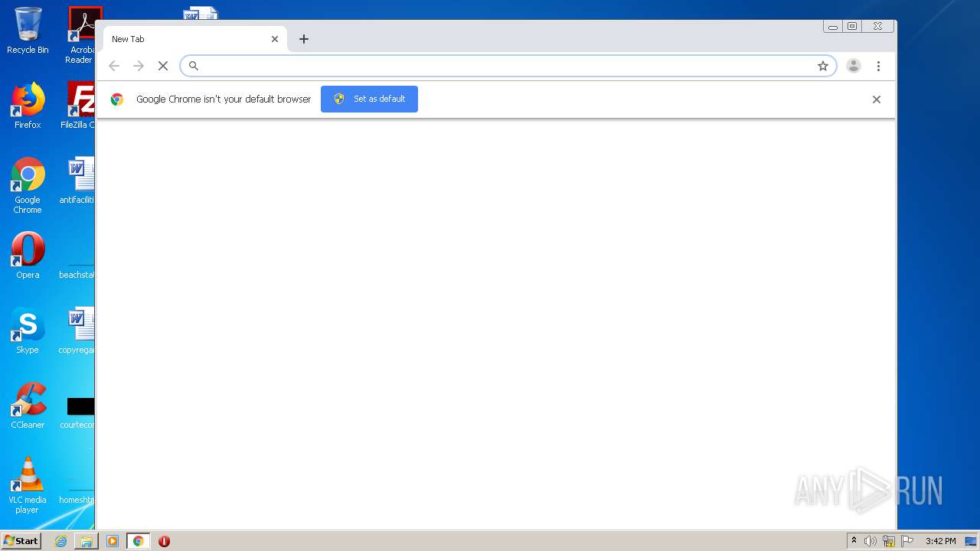Open the Acrobat Reader desktop shortcut

click(x=80, y=35)
